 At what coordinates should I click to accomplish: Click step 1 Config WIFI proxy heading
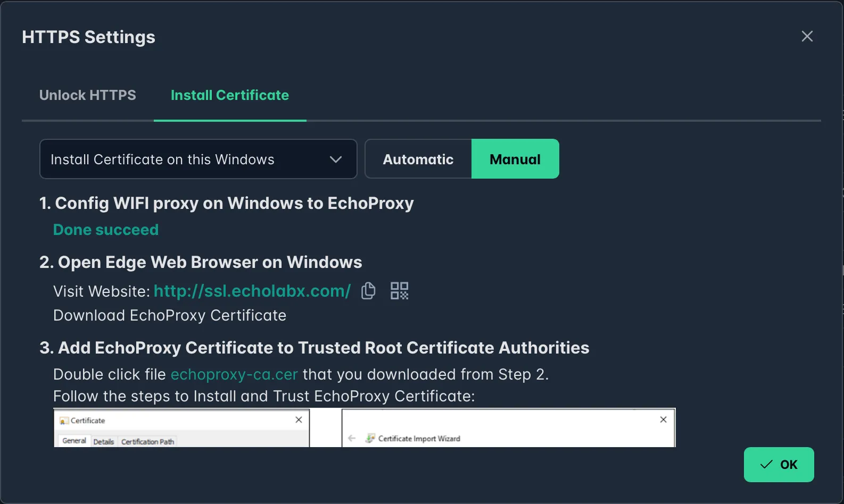click(x=227, y=203)
